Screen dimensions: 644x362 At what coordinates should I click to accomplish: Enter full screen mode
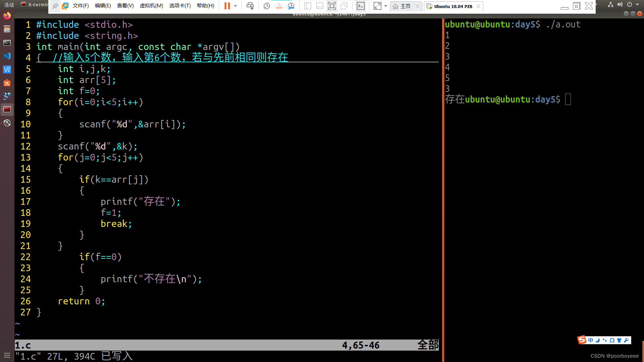(x=332, y=6)
